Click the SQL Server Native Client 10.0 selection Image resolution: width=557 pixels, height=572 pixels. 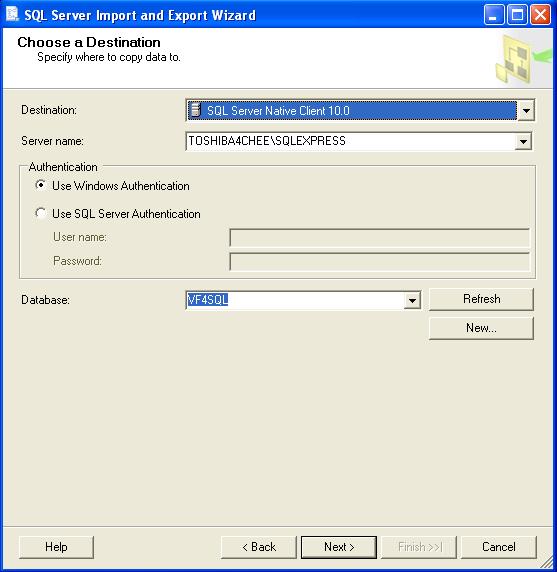(352, 110)
